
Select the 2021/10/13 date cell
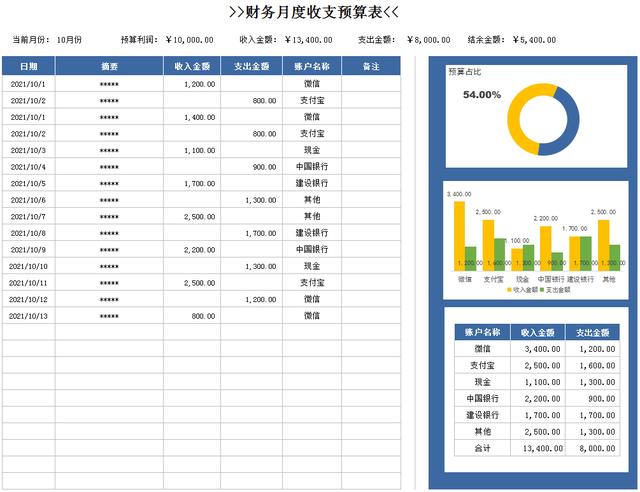pyautogui.click(x=29, y=316)
